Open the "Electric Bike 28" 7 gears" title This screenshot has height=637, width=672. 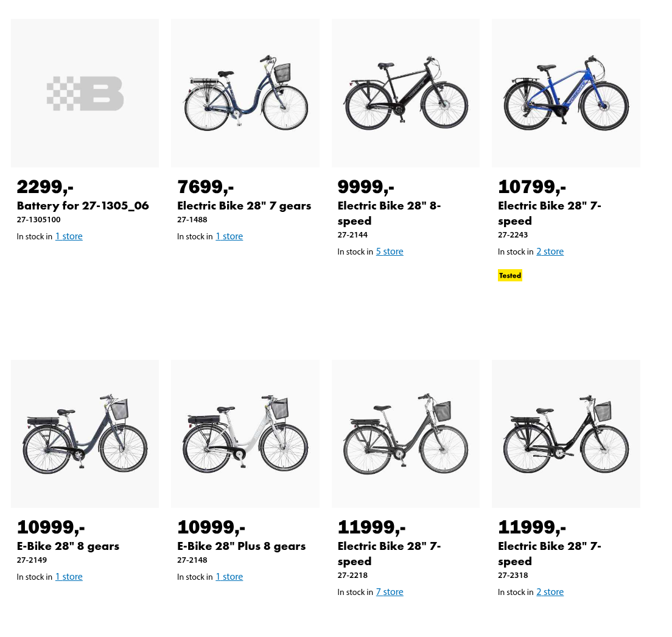(244, 206)
